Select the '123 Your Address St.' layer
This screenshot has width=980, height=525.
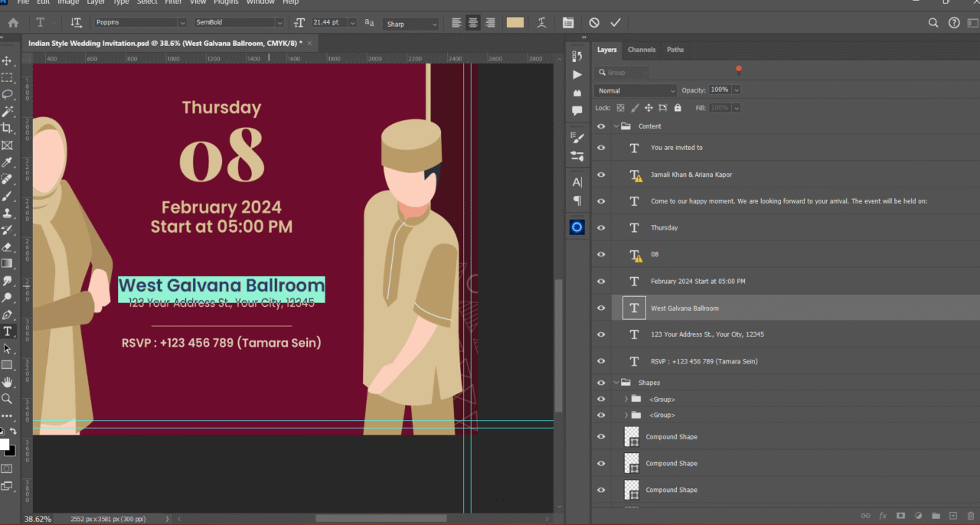[x=707, y=334]
